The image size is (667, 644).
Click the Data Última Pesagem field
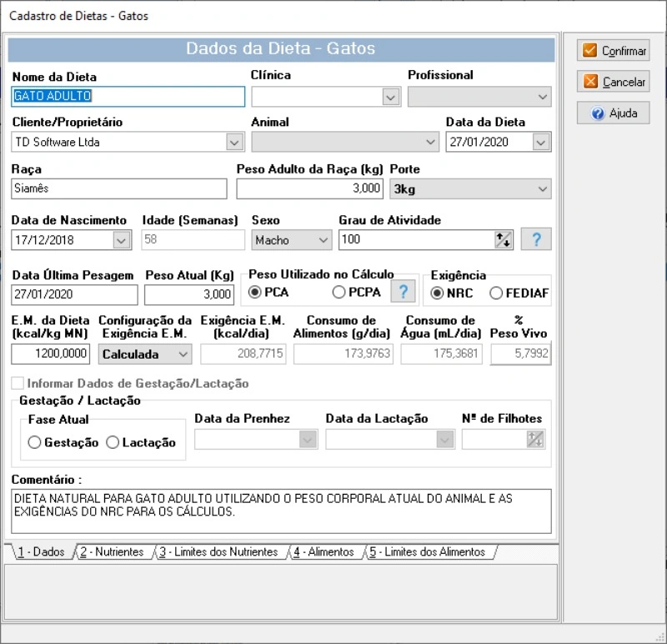pos(74,294)
